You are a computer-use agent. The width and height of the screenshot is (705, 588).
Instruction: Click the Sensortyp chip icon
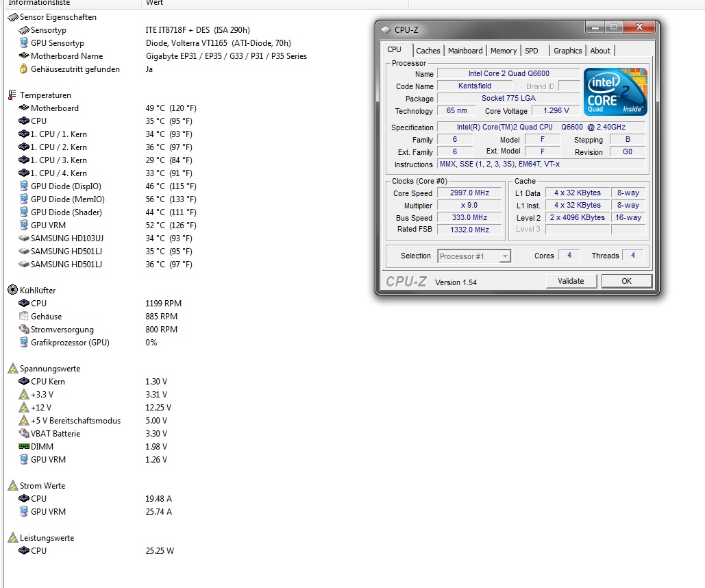[24, 30]
